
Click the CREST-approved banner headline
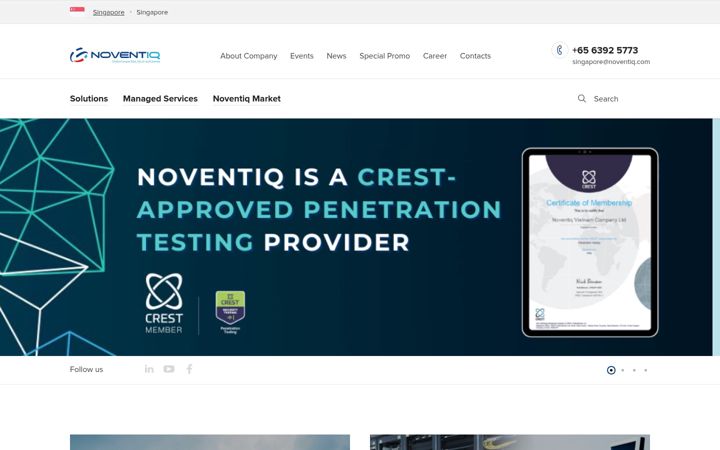coord(319,209)
